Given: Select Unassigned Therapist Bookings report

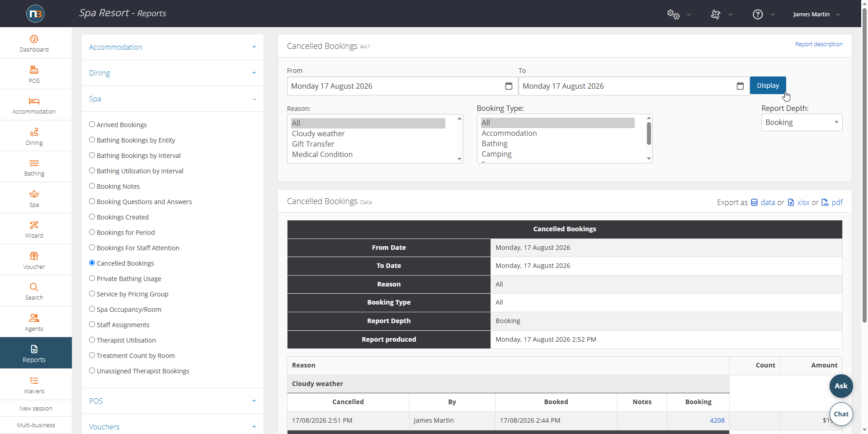Looking at the screenshot, I should 92,371.
